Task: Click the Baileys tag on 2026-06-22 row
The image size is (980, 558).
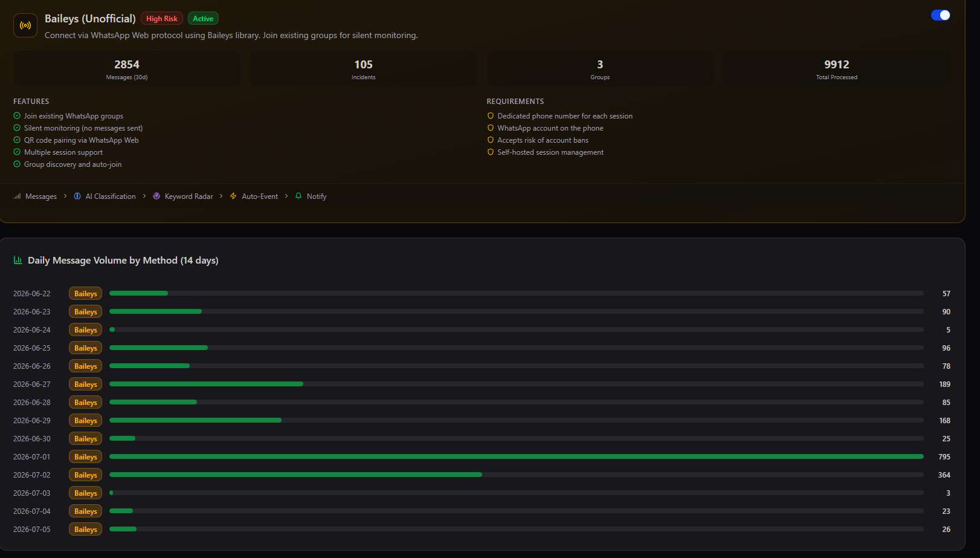Action: [85, 293]
